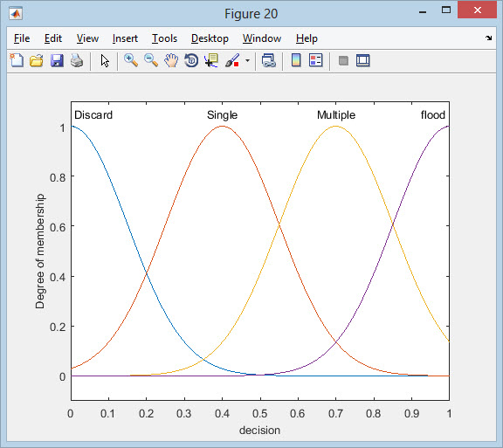Open the Tools menu
The image size is (503, 448).
(x=164, y=38)
